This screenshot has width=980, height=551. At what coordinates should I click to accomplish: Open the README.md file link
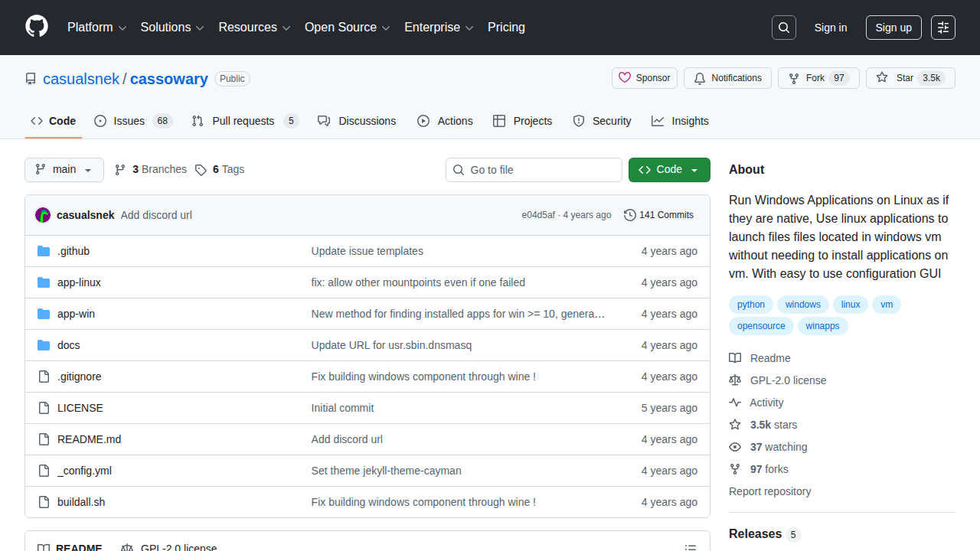pos(89,439)
